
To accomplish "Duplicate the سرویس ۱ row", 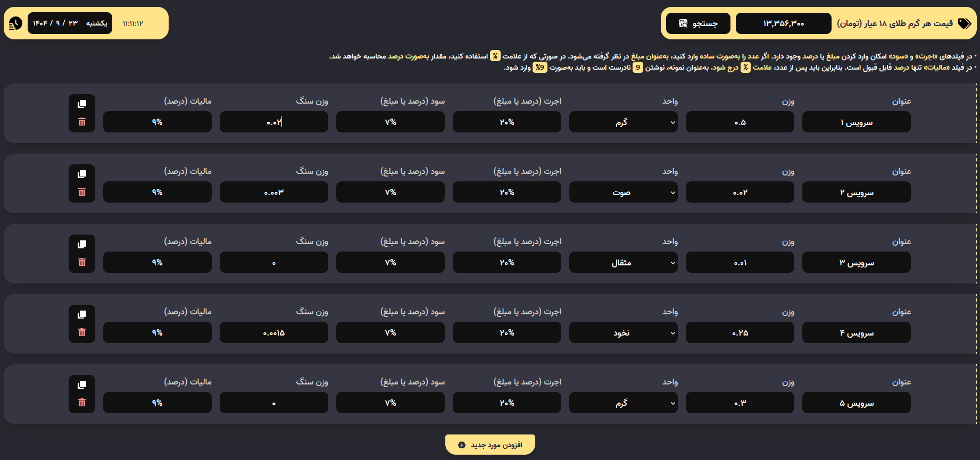I will click(x=82, y=104).
